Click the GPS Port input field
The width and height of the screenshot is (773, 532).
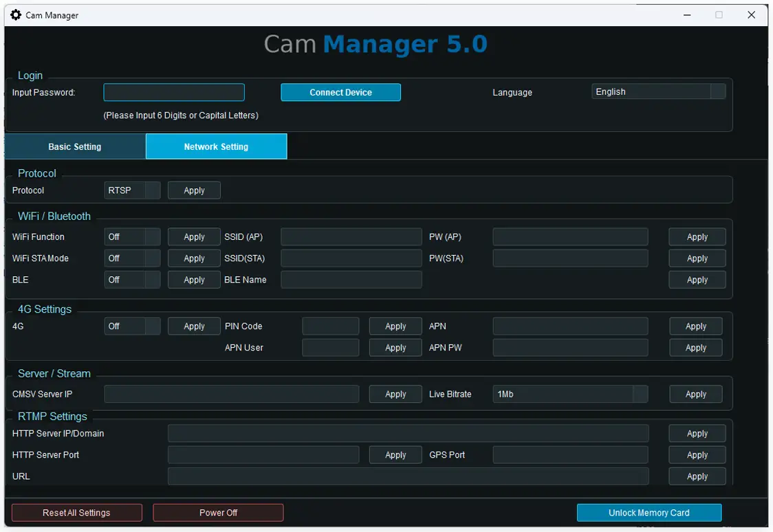coord(570,455)
